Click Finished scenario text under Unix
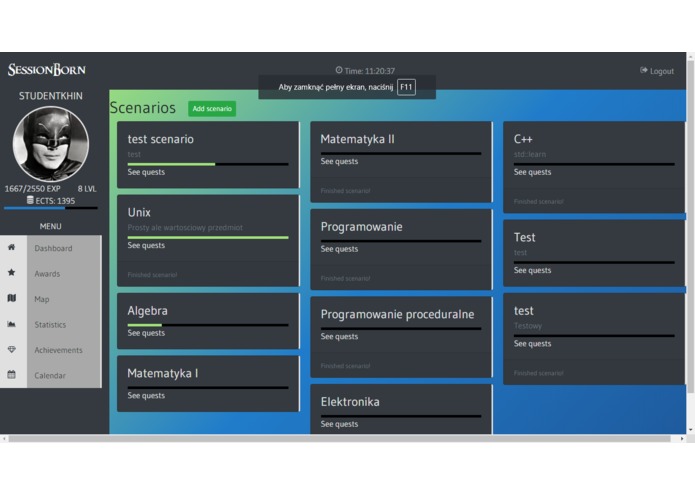695x494 pixels. pyautogui.click(x=152, y=275)
